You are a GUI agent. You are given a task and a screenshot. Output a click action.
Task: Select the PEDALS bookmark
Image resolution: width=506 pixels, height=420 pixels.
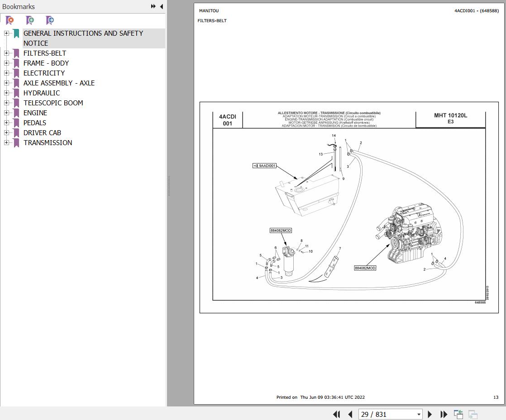point(34,123)
